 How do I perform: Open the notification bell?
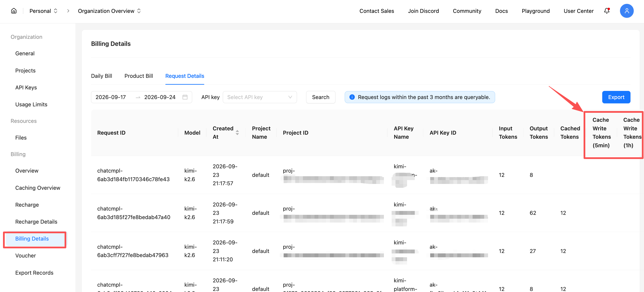click(x=607, y=11)
